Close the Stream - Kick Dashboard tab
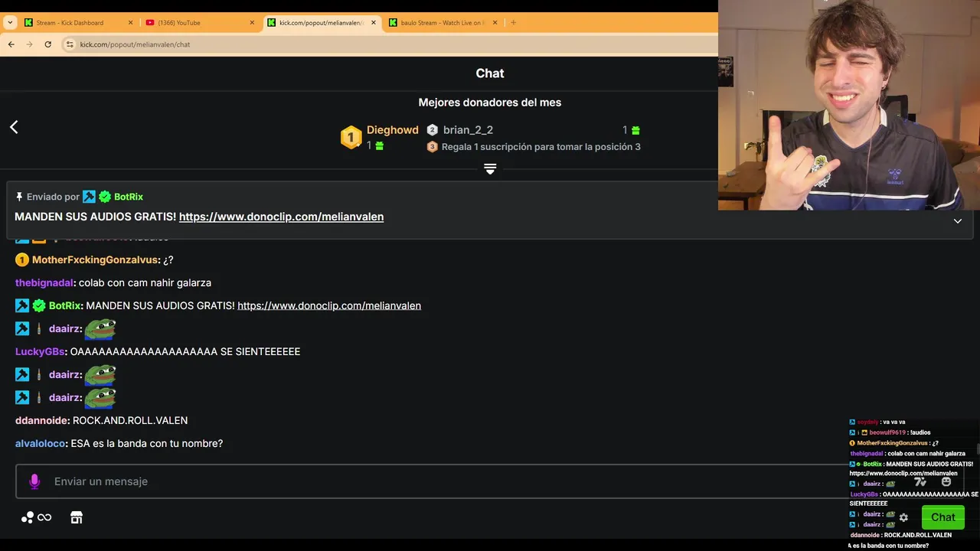980x551 pixels. [131, 22]
